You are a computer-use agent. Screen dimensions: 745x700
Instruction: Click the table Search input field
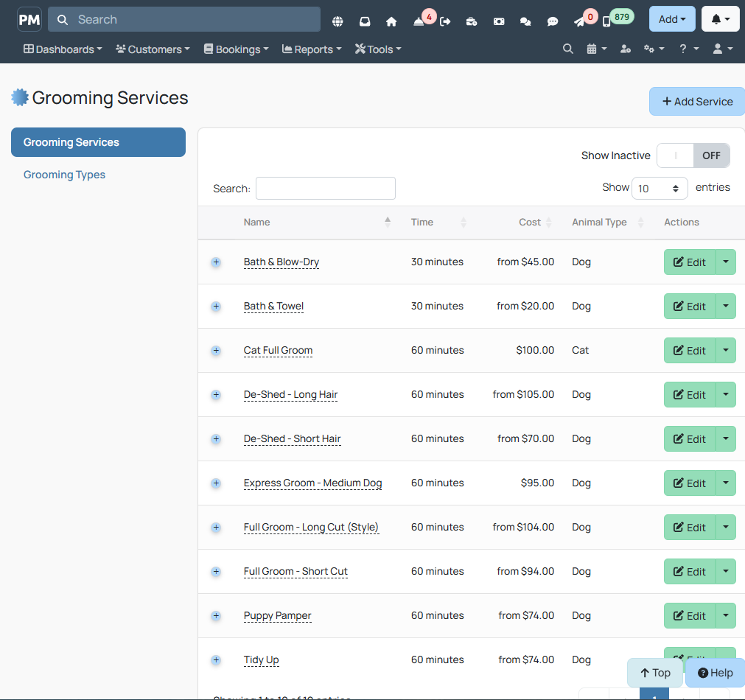click(x=326, y=188)
